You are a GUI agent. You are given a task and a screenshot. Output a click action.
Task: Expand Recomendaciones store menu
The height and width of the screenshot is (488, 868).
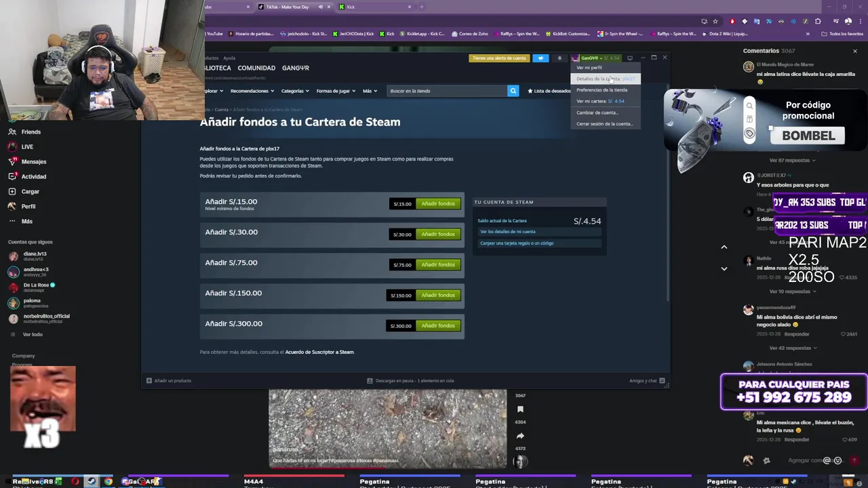click(x=252, y=91)
